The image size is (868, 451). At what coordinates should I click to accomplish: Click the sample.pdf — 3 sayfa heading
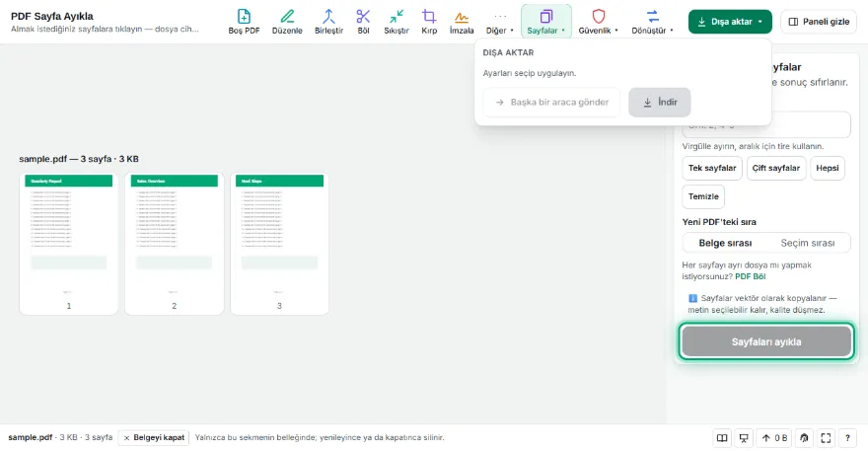point(79,159)
